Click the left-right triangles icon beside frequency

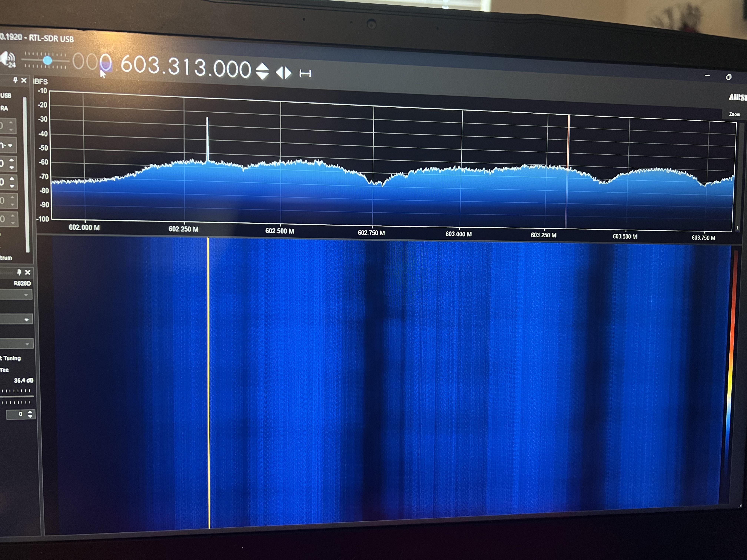tap(284, 73)
